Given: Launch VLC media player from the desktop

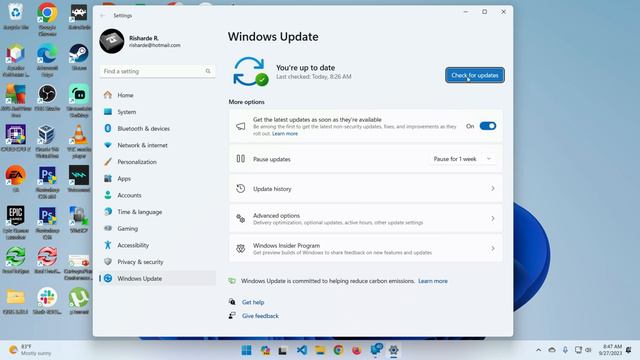Looking at the screenshot, I should 79,141.
